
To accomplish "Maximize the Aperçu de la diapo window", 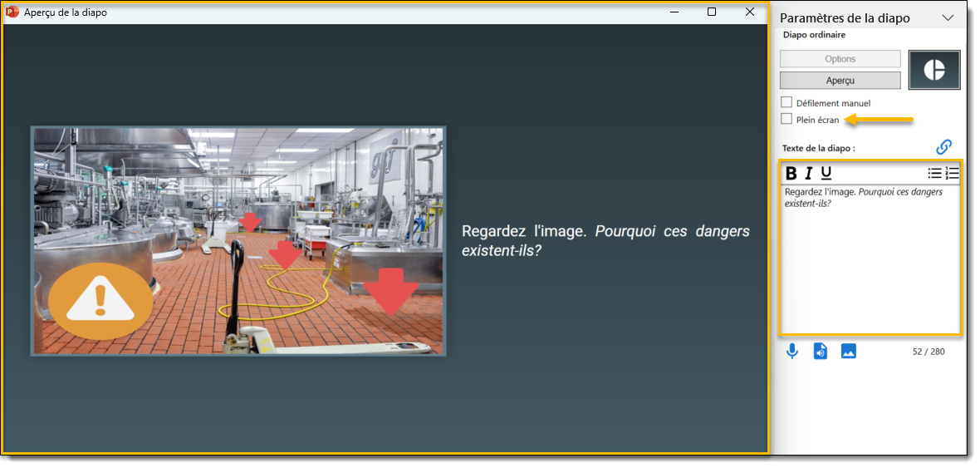I will click(712, 12).
